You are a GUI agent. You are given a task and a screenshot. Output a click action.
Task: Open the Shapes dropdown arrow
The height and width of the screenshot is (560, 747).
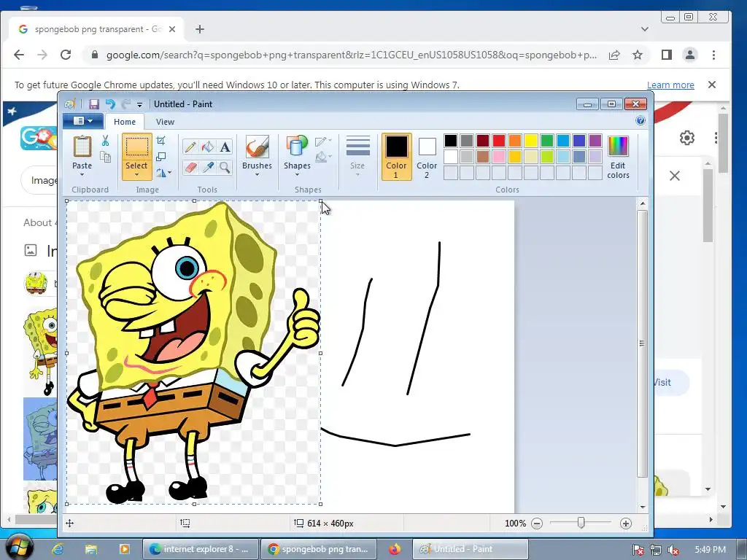(x=297, y=175)
